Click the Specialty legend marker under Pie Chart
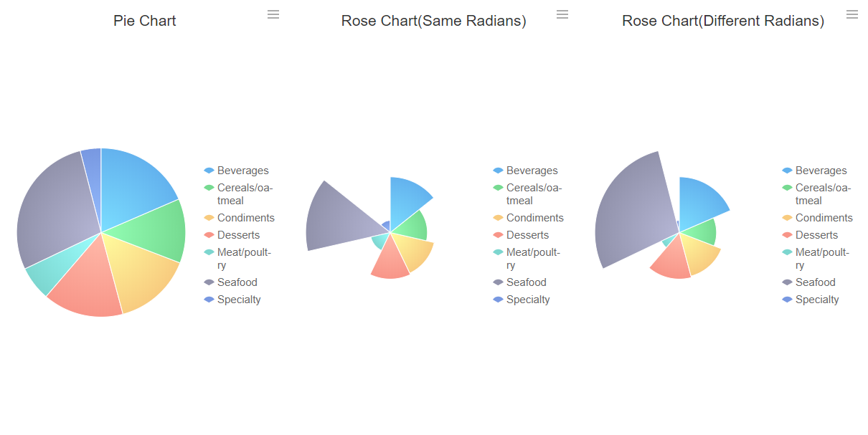 click(208, 300)
